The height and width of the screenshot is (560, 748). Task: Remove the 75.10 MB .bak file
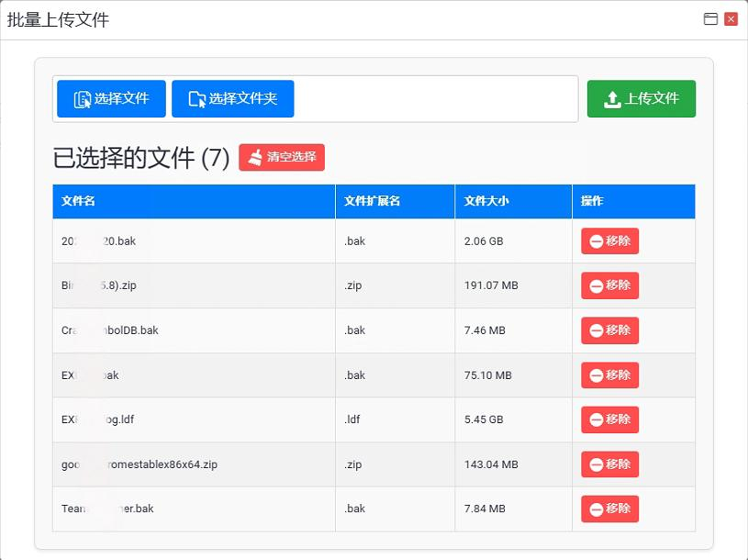coord(609,375)
